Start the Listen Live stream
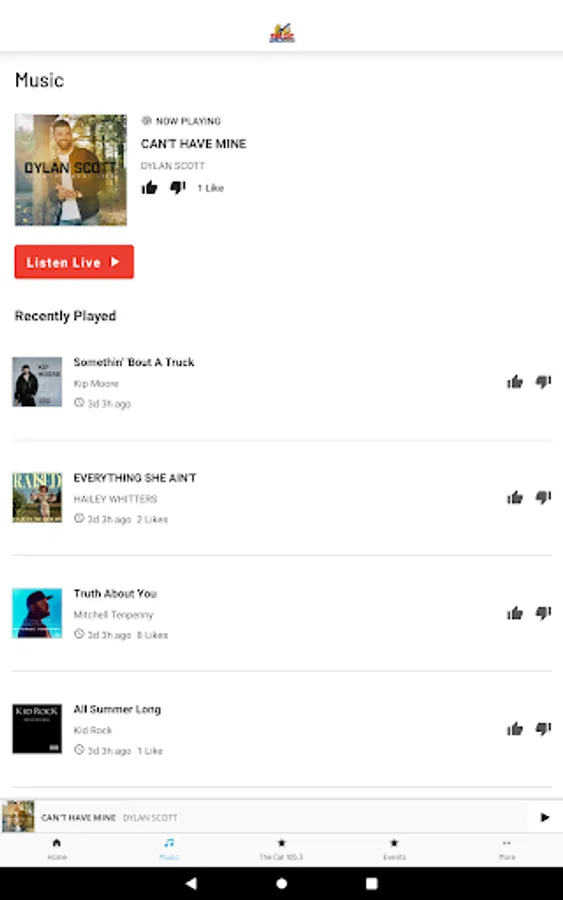Screen dimensions: 563x900 click(x=74, y=262)
